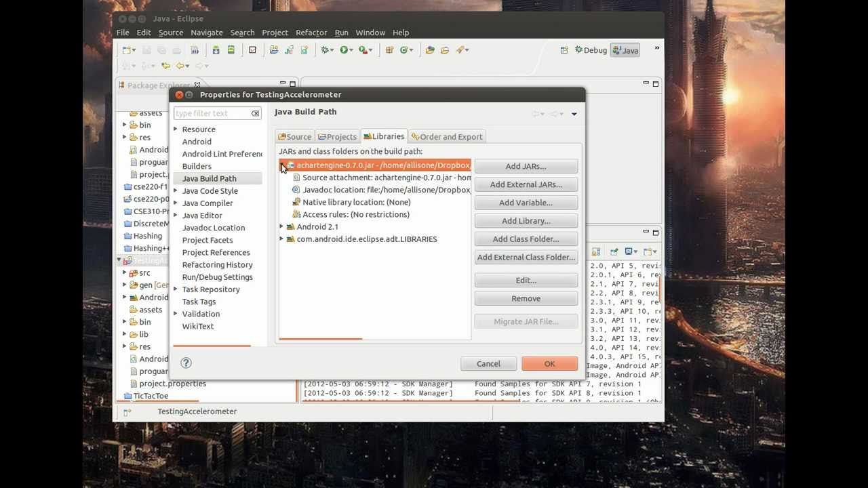Confirm the dialog with OK
868x488 pixels.
coord(549,364)
